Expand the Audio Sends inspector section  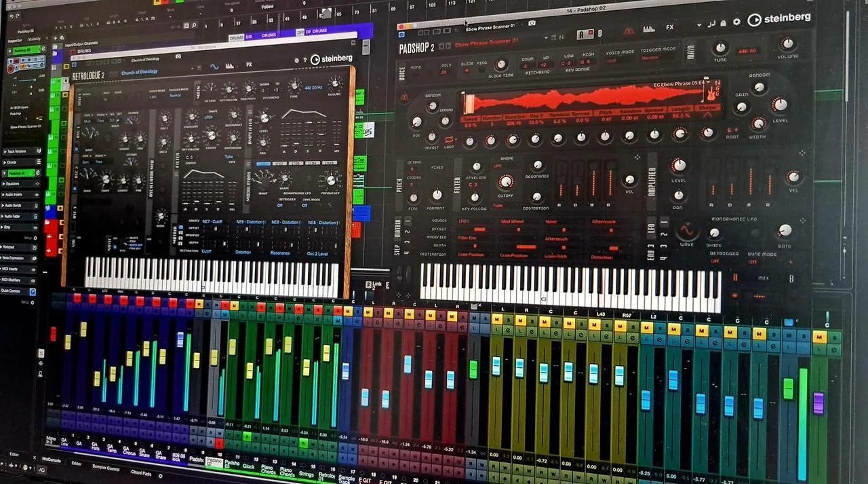point(20,205)
